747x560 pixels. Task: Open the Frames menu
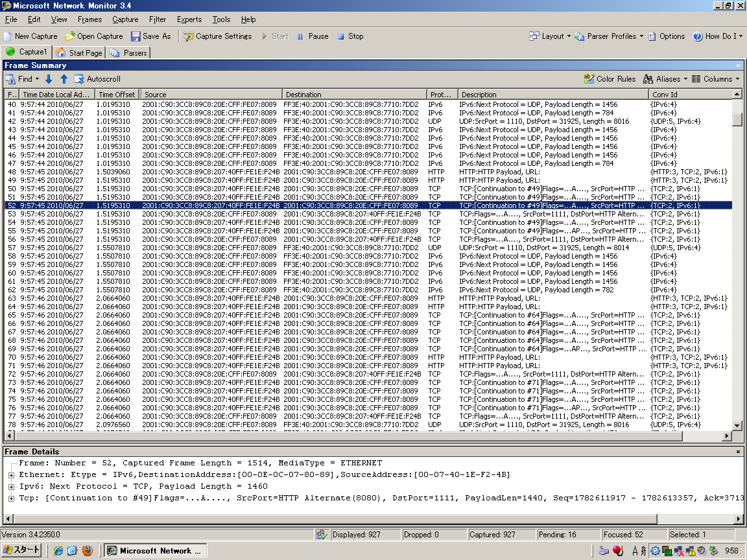tap(89, 19)
